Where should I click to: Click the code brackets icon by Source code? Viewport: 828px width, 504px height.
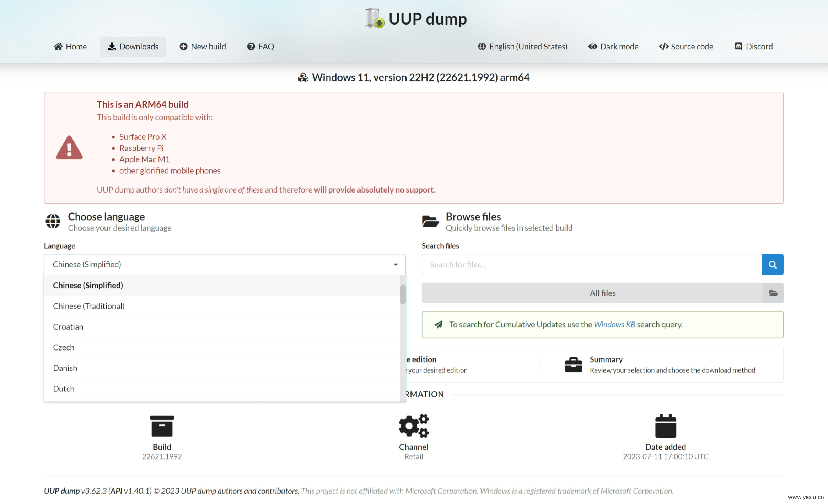(664, 47)
